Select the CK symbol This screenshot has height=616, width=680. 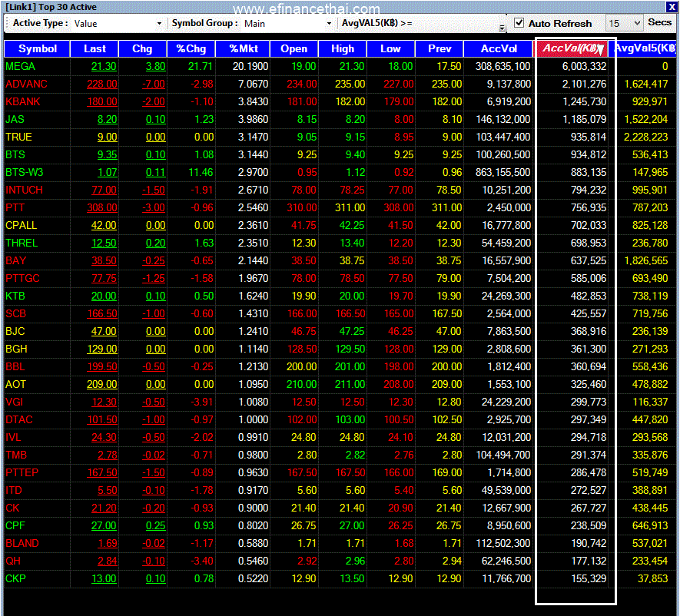pos(12,508)
